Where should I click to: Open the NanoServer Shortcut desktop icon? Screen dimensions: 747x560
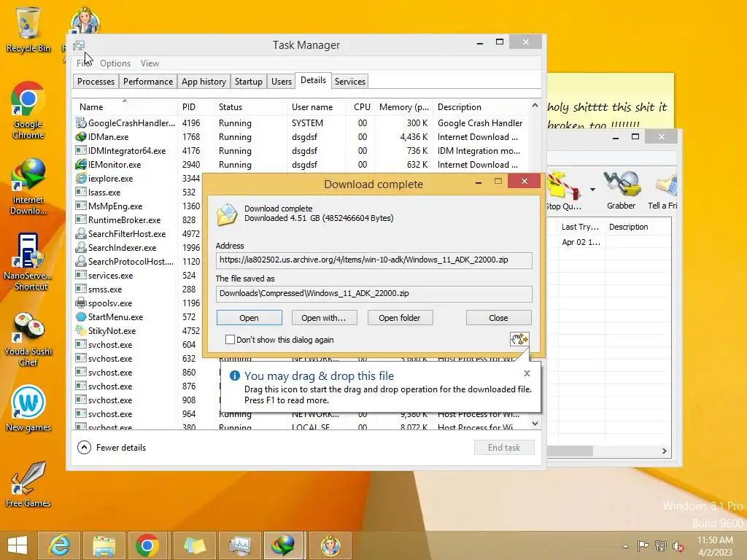click(x=28, y=262)
